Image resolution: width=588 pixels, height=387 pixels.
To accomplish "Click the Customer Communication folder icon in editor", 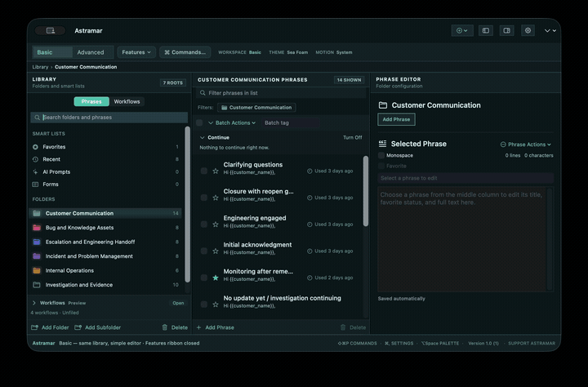I will 383,105.
